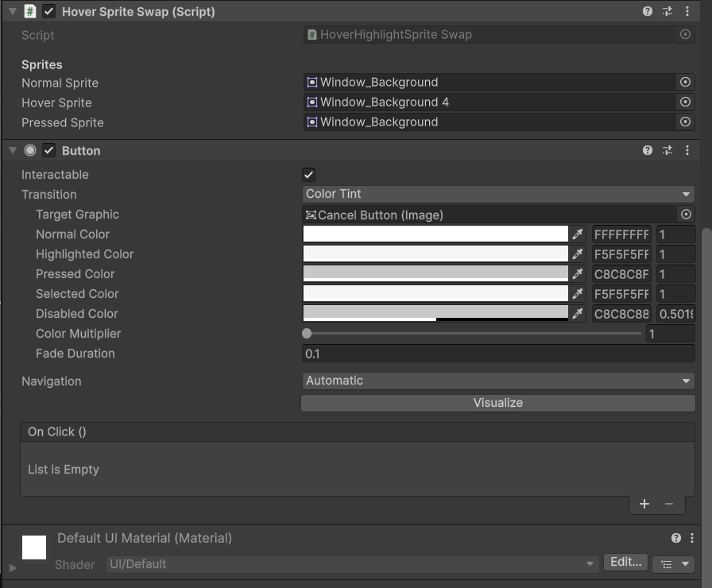Screen dimensions: 712x588
Task: Click the Color Multiplier value field
Action: click(670, 334)
